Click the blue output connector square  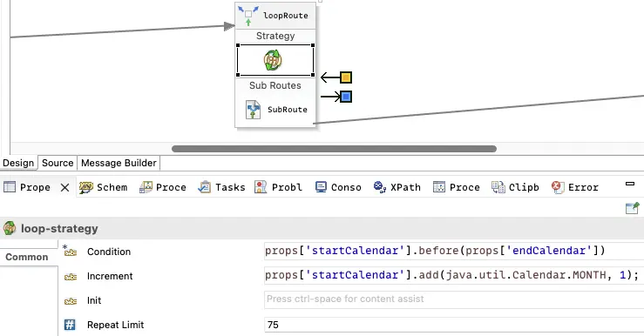tap(346, 97)
